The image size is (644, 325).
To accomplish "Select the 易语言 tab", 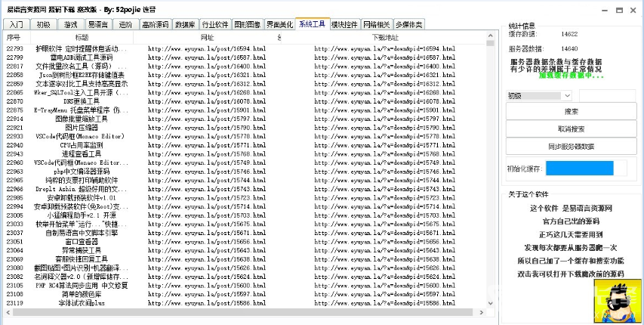I will click(x=98, y=25).
